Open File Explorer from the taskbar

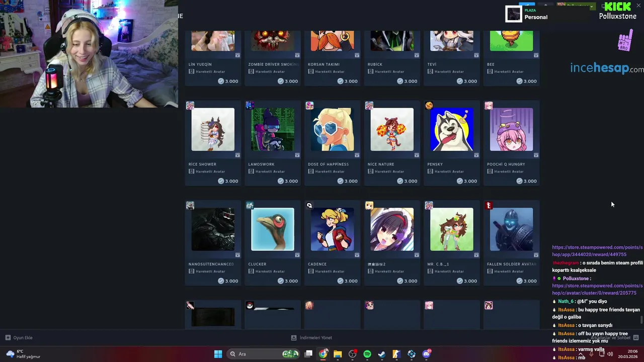tap(338, 354)
